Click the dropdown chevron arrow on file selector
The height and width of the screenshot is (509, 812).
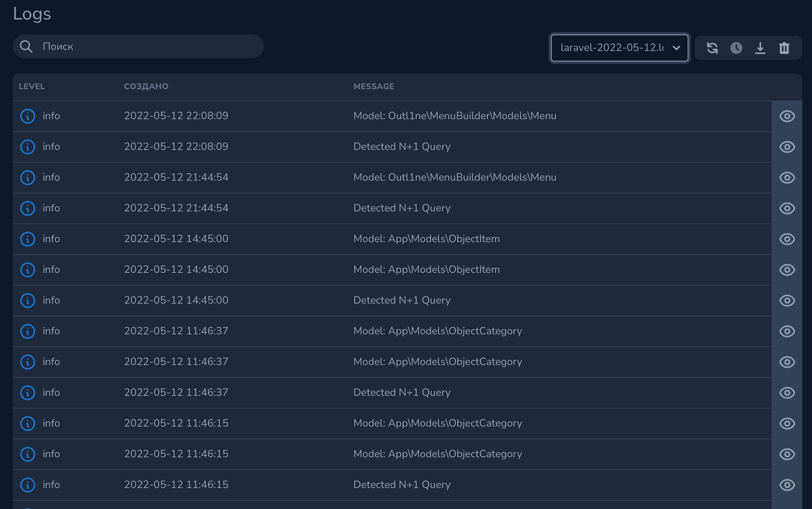pyautogui.click(x=676, y=48)
